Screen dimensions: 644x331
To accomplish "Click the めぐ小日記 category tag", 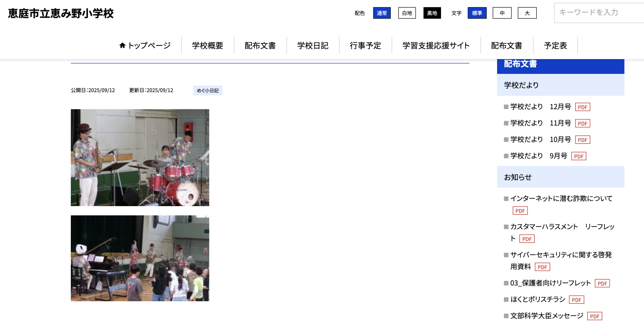I will pos(208,91).
